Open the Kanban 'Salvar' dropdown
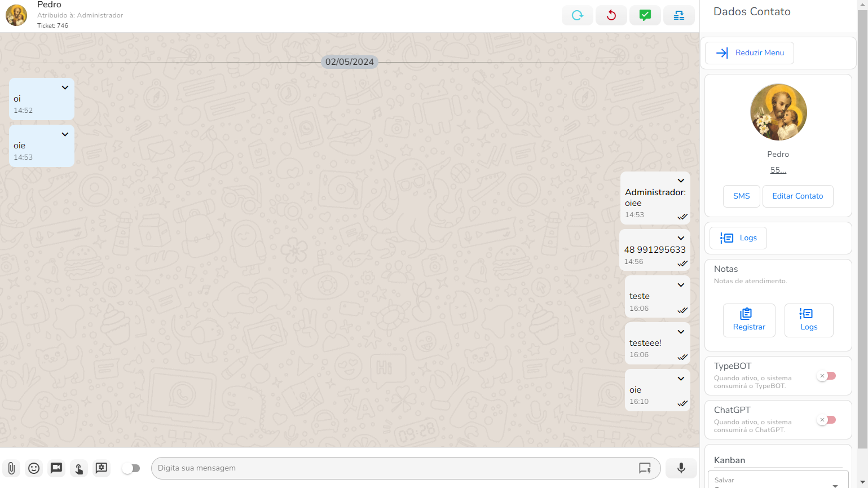 click(x=778, y=480)
